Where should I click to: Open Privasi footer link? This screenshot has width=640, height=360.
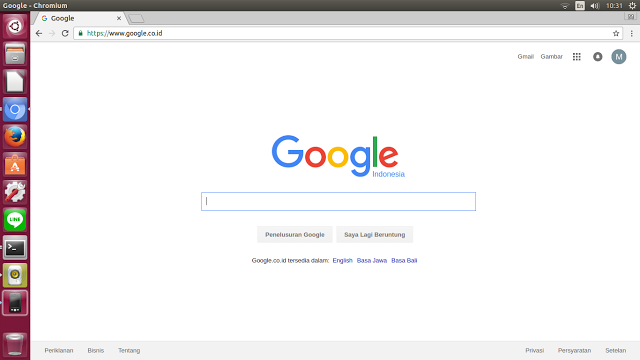(534, 351)
